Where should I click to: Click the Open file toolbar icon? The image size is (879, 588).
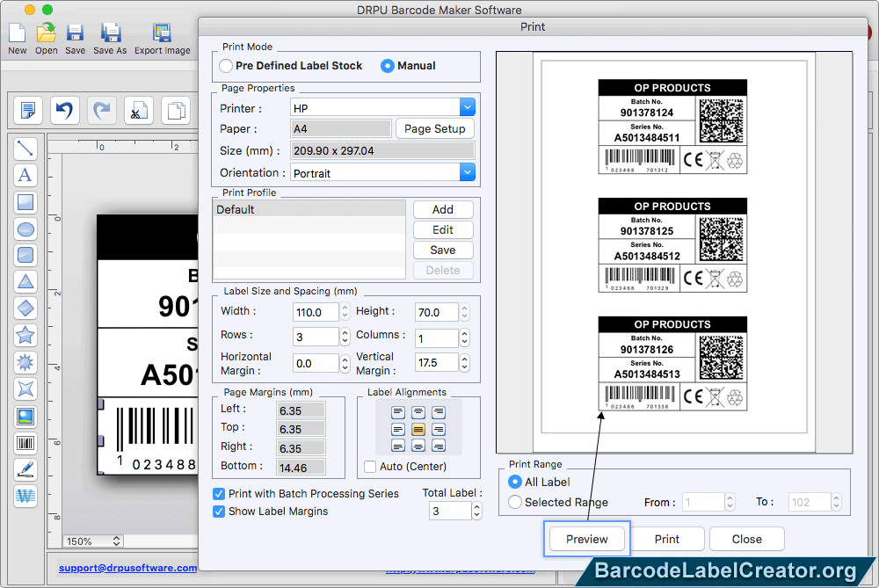point(46,38)
